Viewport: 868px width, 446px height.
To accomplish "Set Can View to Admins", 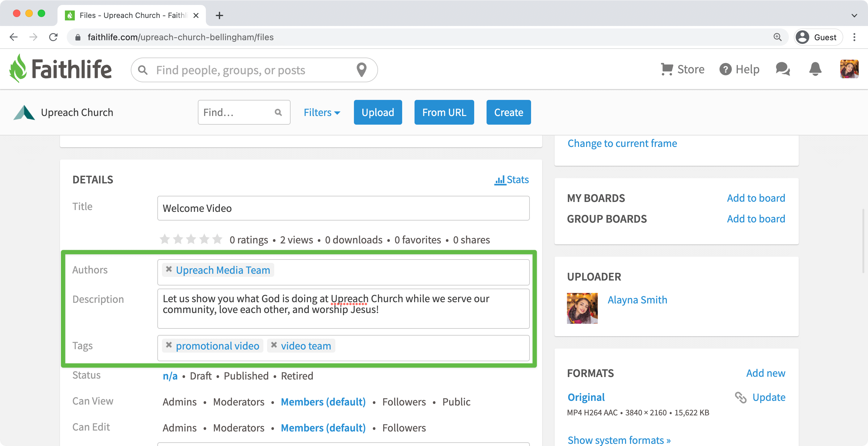I will [x=180, y=402].
